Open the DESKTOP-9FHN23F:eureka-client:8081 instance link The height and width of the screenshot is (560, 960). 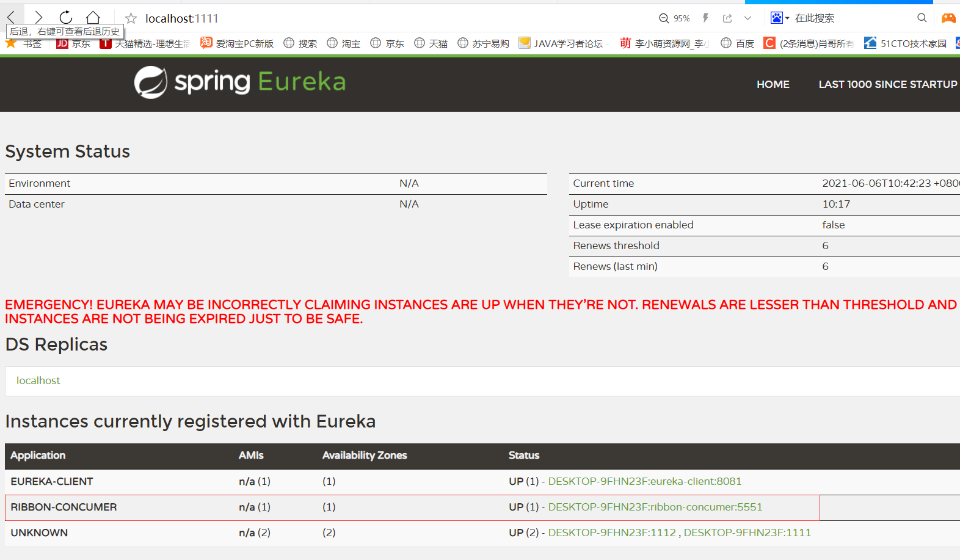tap(645, 481)
